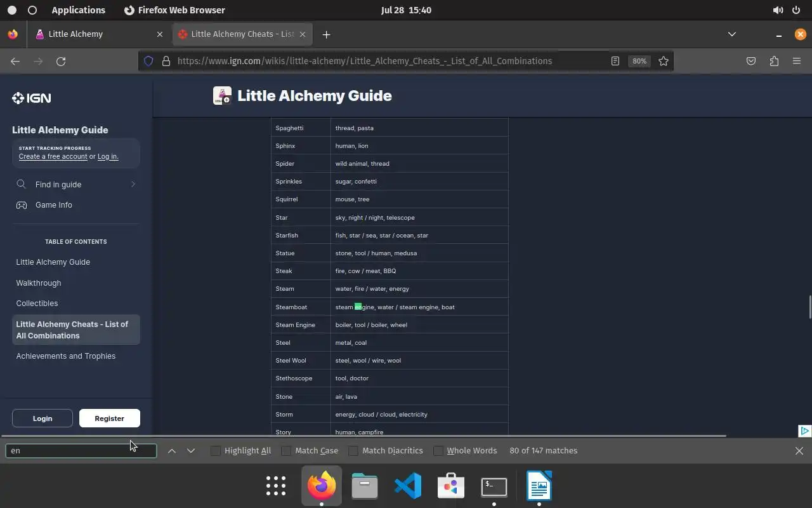The height and width of the screenshot is (508, 812).
Task: Focus the find bar text field
Action: click(x=81, y=451)
